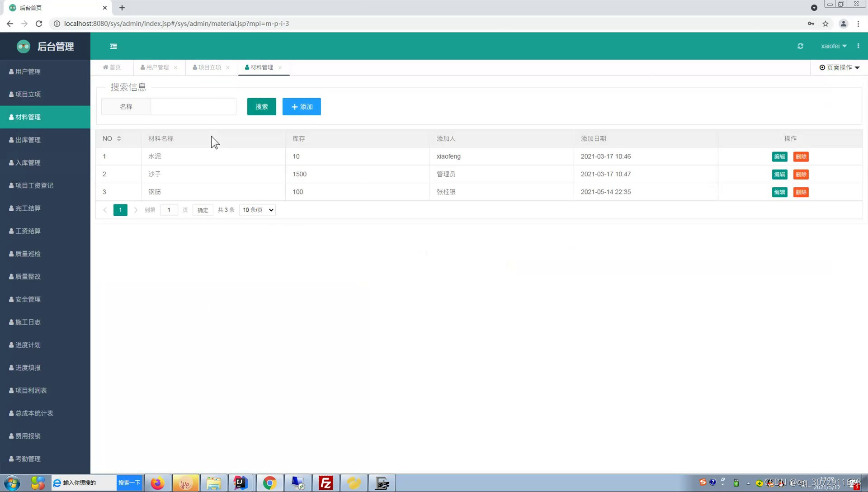
Task: Switch to the 项目立项 tab
Action: coord(207,67)
